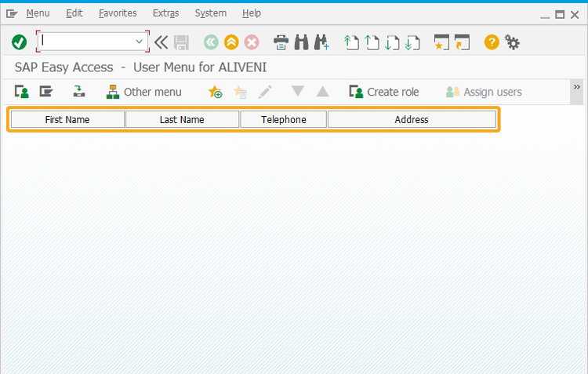Expand toolbar overflow double arrow
The height and width of the screenshot is (374, 588).
(x=577, y=87)
